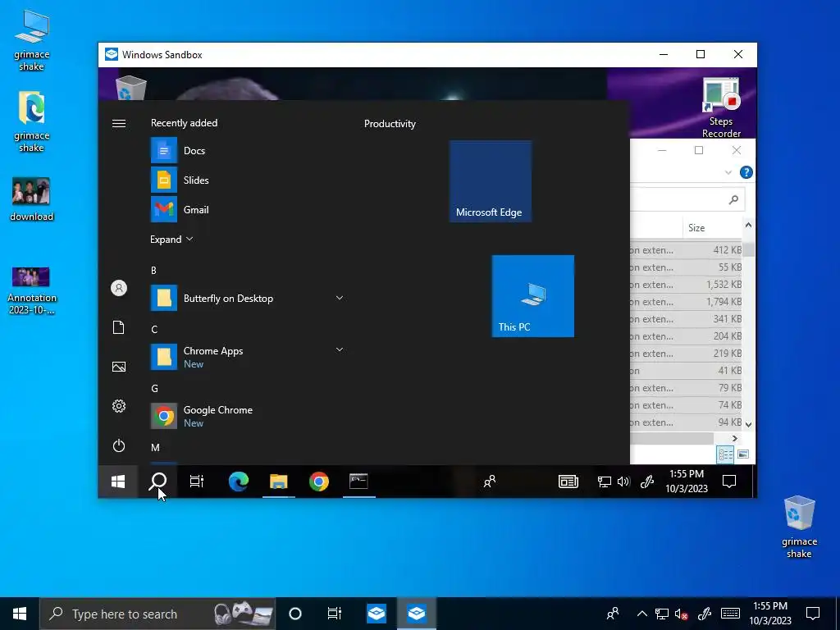Click the hamburger menu in Start
The width and height of the screenshot is (840, 630).
[119, 124]
